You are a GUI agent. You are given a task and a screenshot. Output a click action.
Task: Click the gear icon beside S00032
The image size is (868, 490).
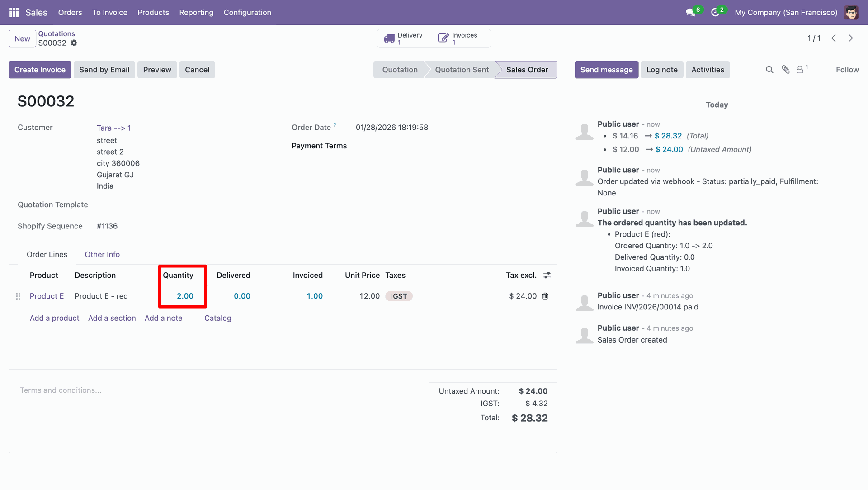[74, 43]
